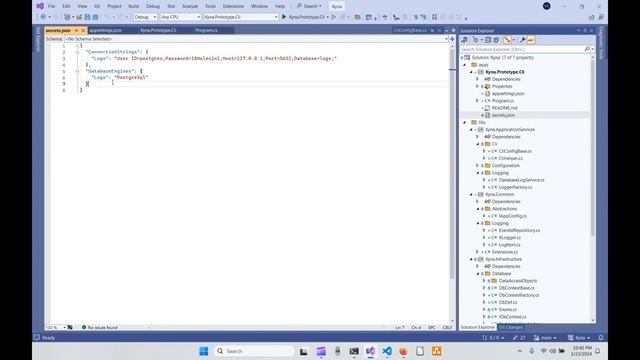Switch to the Program.cs editor tab
Image resolution: width=640 pixels, height=360 pixels.
click(206, 30)
